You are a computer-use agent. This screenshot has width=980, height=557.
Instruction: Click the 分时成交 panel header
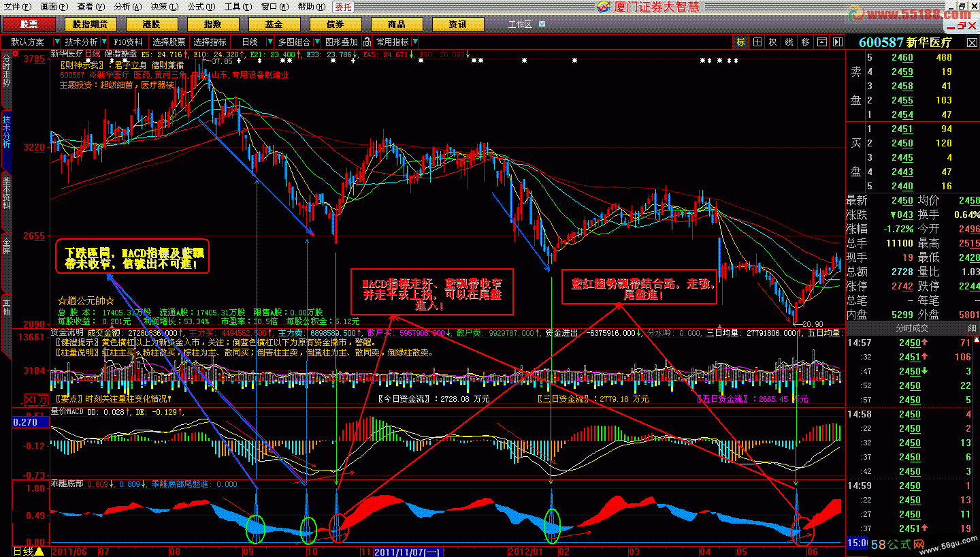(x=912, y=328)
